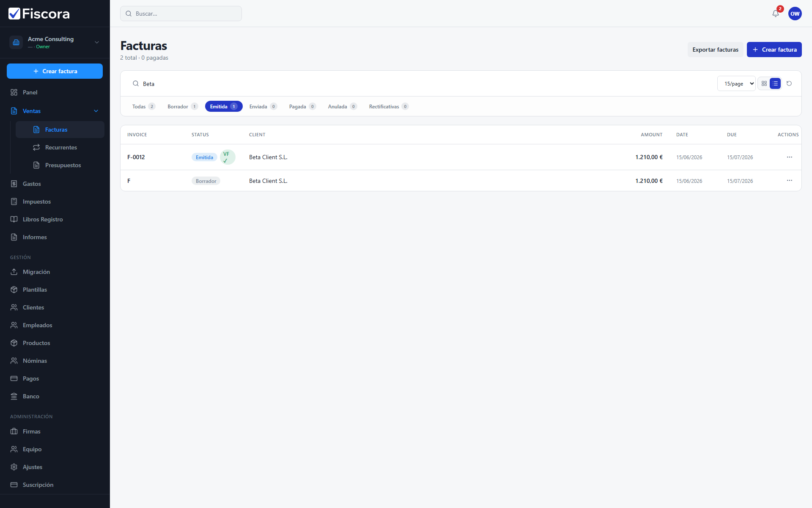
Task: Click the refresh invoices icon
Action: pos(789,83)
